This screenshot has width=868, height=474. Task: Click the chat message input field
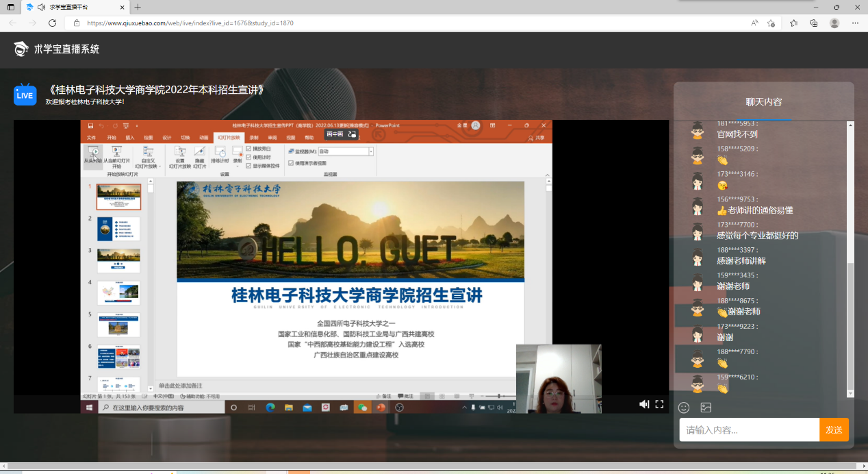tap(749, 430)
